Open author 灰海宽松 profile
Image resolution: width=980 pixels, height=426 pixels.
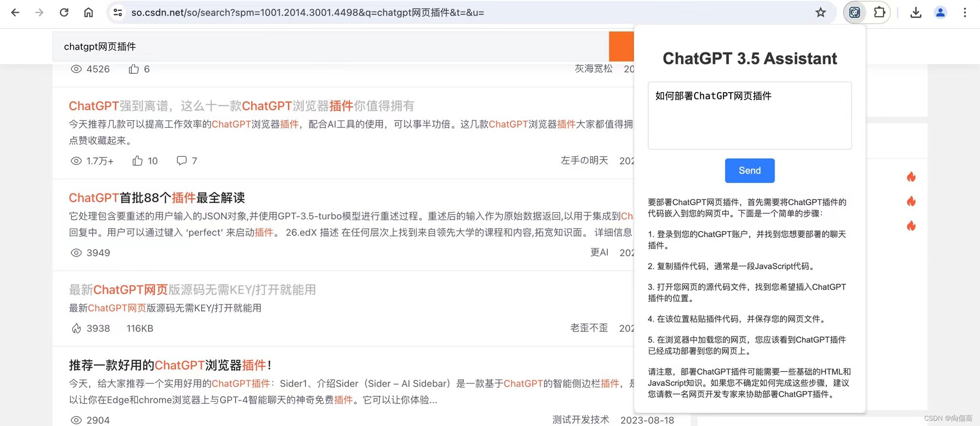coord(594,69)
